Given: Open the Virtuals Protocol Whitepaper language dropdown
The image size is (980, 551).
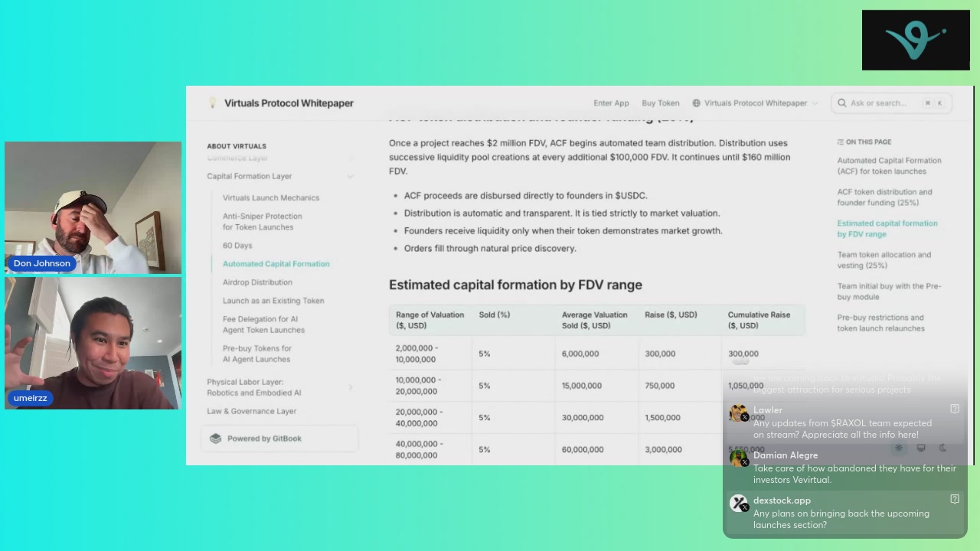Looking at the screenshot, I should click(756, 103).
